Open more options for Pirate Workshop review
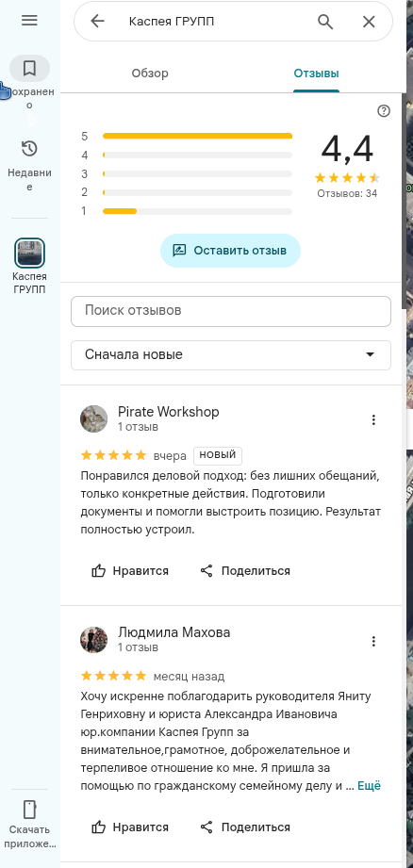 (x=373, y=419)
